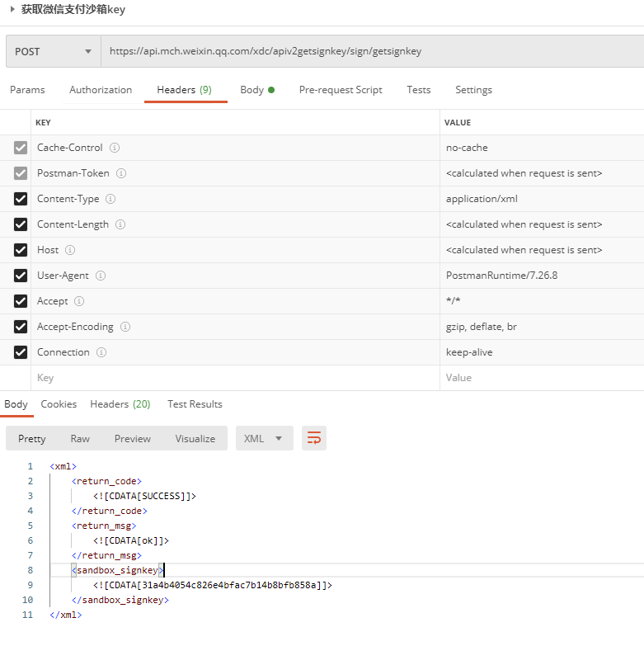Viewport: 644px width, 646px height.
Task: Click the info icon beside User-Agent
Action: 101,276
